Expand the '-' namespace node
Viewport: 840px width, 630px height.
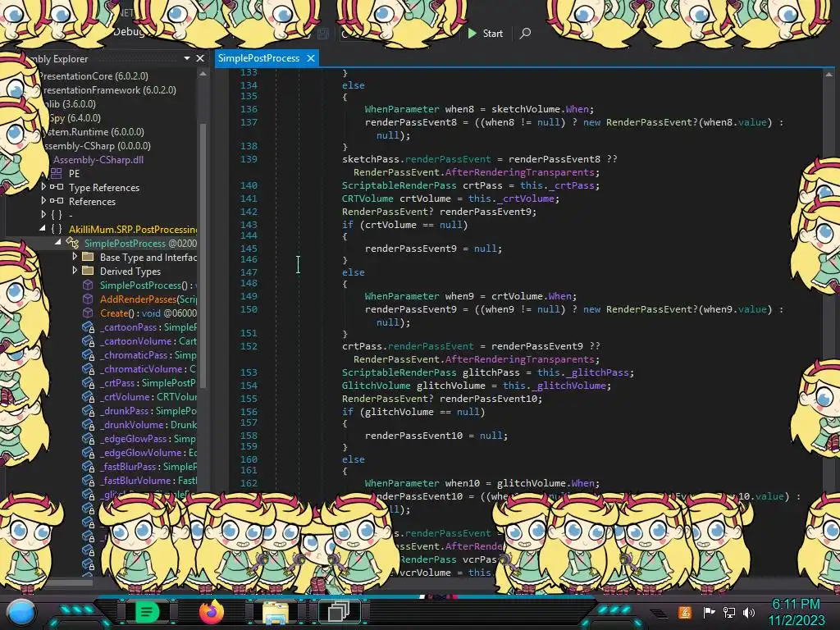[x=43, y=214]
